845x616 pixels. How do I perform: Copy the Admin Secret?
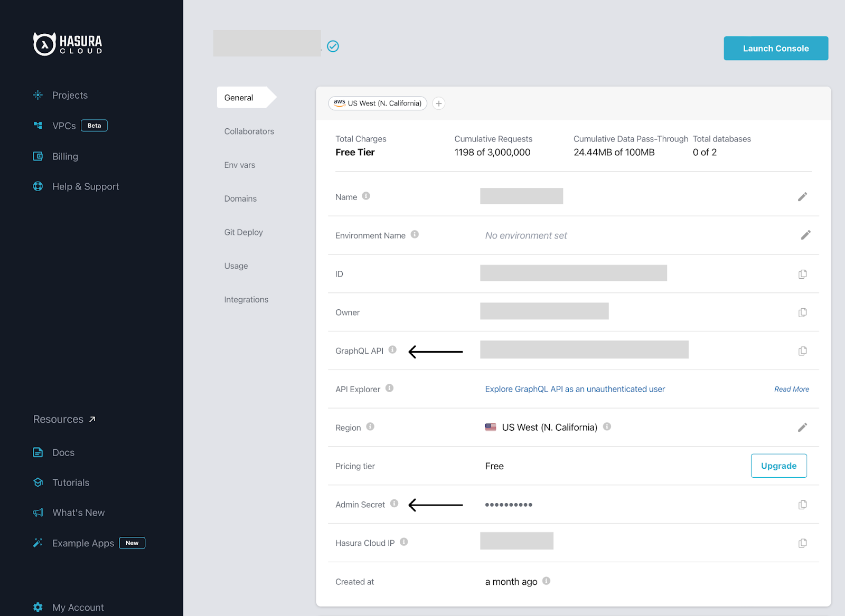coord(802,505)
